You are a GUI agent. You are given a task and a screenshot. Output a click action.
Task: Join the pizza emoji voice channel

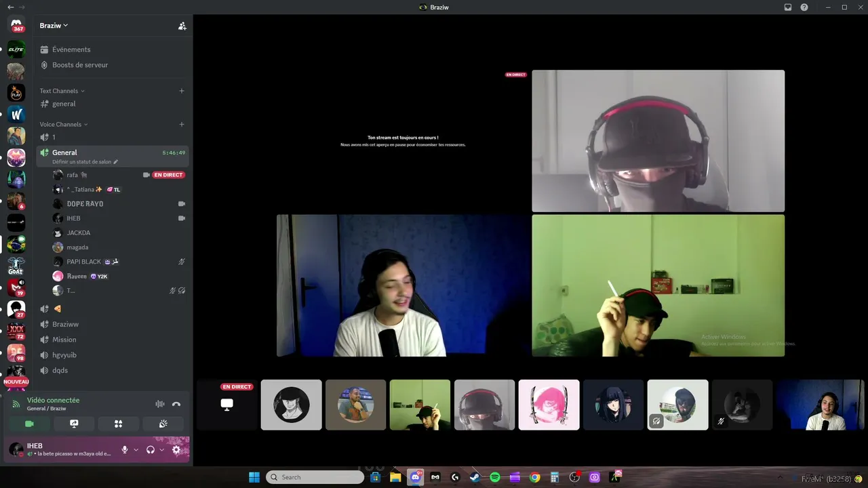pos(113,309)
